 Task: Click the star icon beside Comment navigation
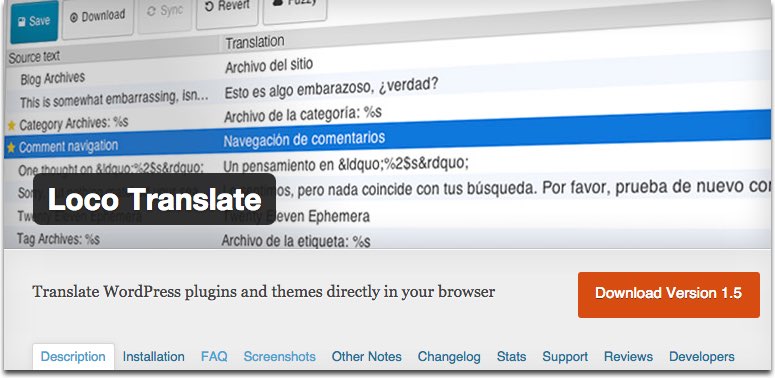11,147
